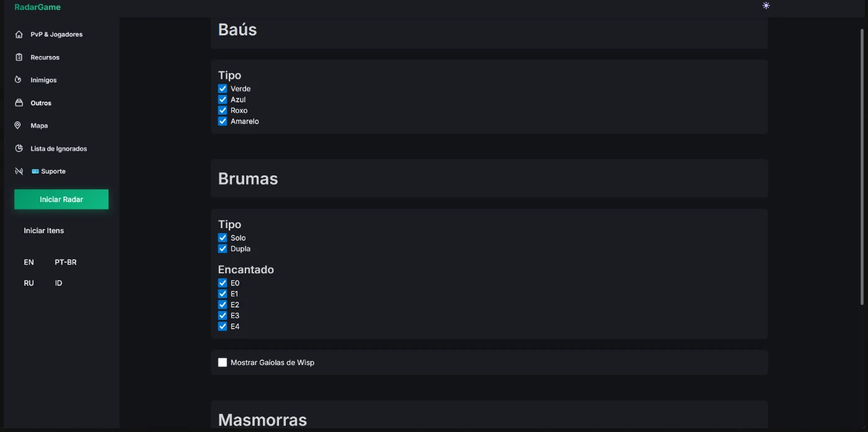Toggle the Dupla checkbox under Brumas
The height and width of the screenshot is (432, 868).
click(223, 249)
